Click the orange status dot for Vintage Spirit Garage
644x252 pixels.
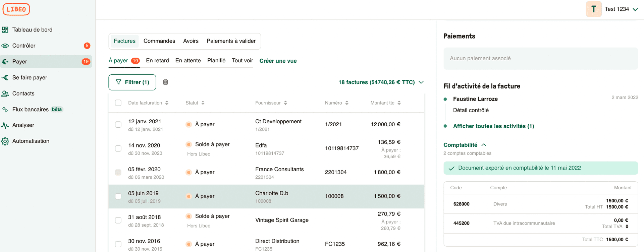pyautogui.click(x=189, y=216)
